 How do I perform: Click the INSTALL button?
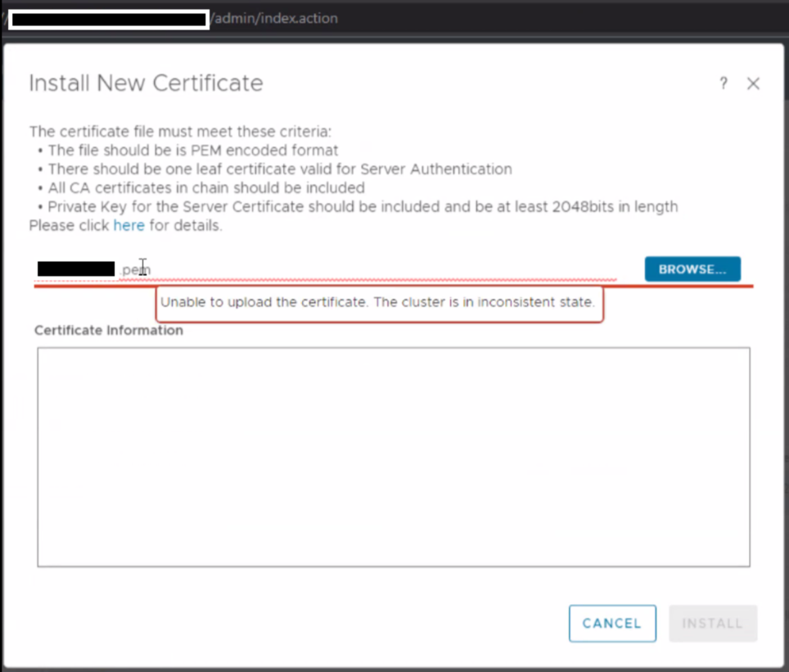pyautogui.click(x=712, y=623)
